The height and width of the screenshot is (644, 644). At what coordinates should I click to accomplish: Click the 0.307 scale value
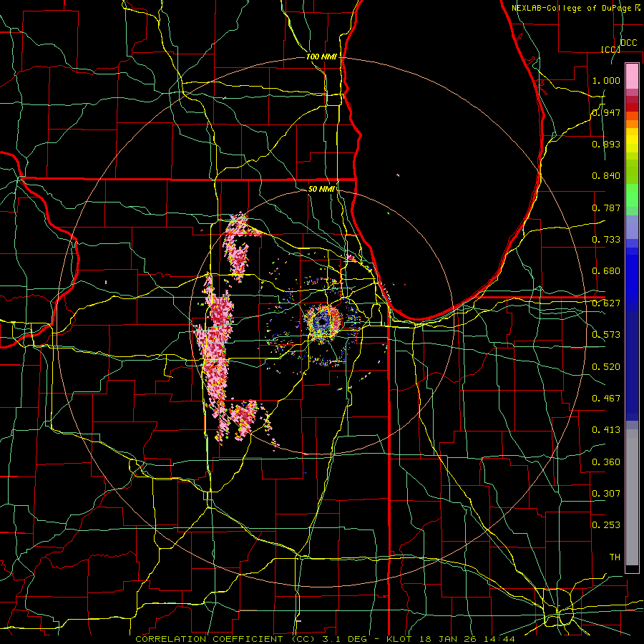pyautogui.click(x=606, y=493)
